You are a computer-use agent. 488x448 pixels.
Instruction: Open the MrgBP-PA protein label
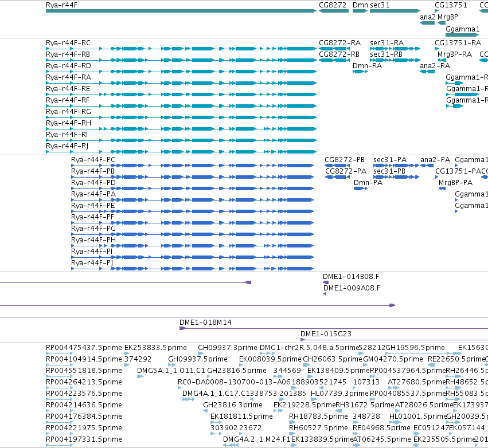click(456, 183)
